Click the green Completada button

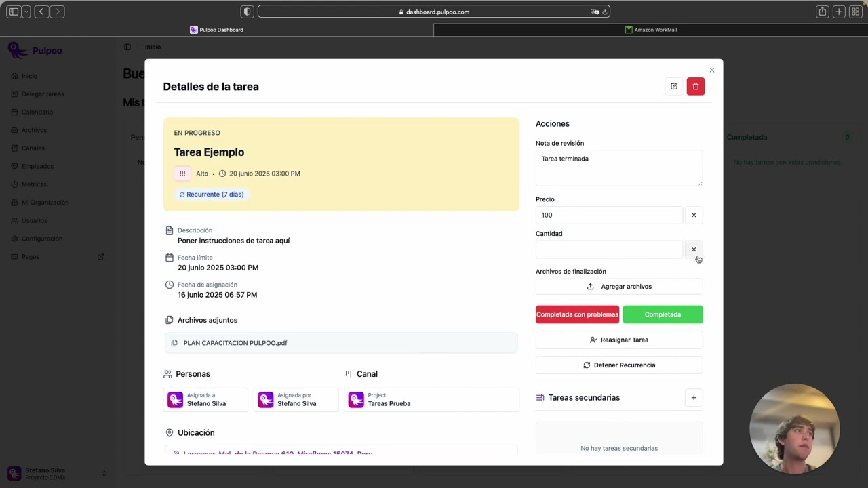(x=663, y=314)
